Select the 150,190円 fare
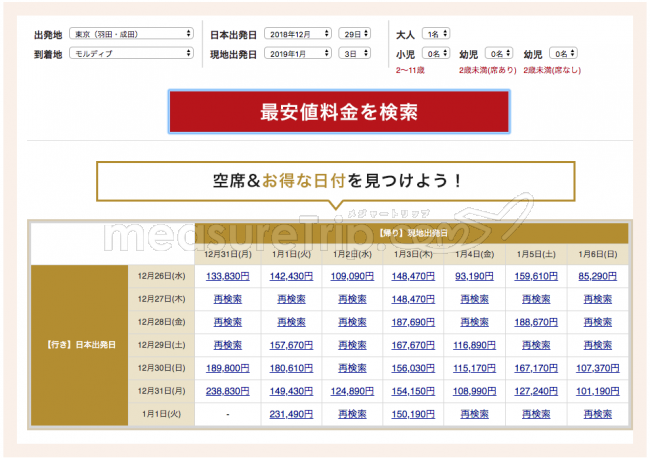The height and width of the screenshot is (458, 650). tap(413, 414)
